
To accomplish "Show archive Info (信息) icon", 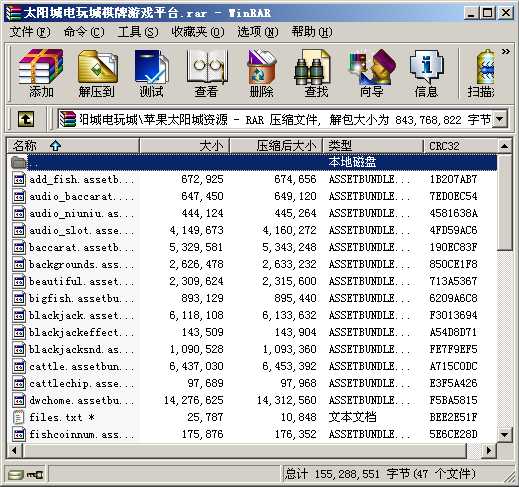I will pos(426,74).
